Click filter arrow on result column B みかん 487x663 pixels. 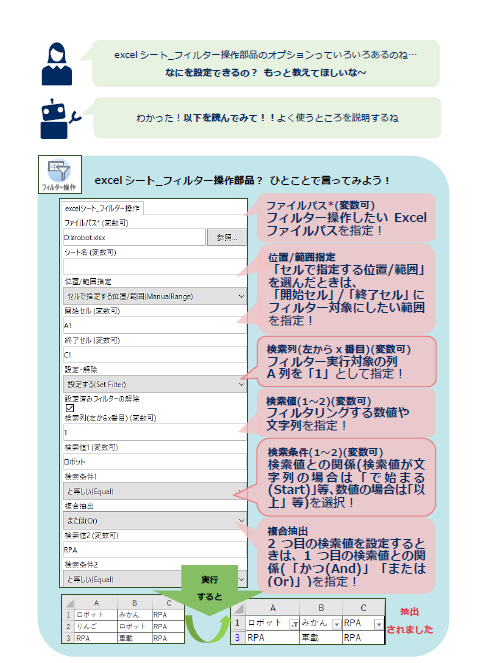coord(337,624)
